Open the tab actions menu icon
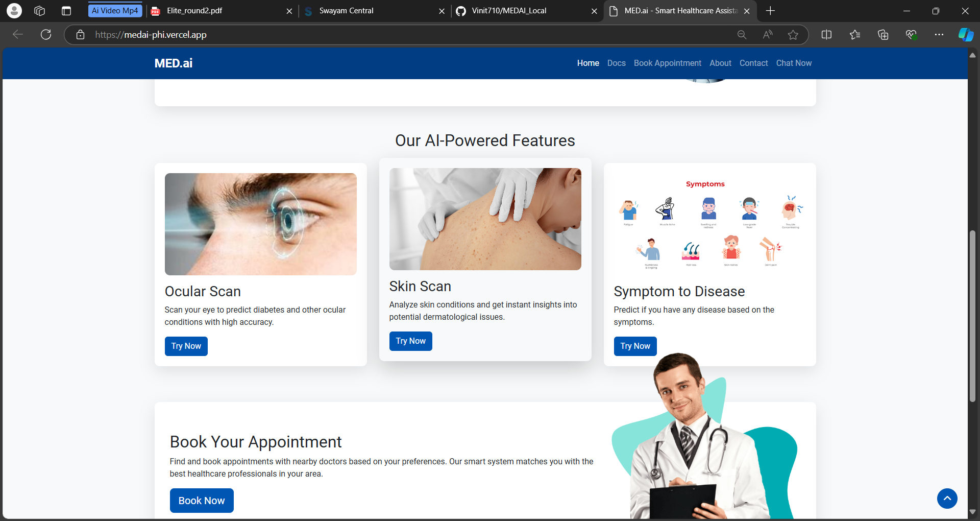This screenshot has width=980, height=521. pyautogui.click(x=66, y=11)
